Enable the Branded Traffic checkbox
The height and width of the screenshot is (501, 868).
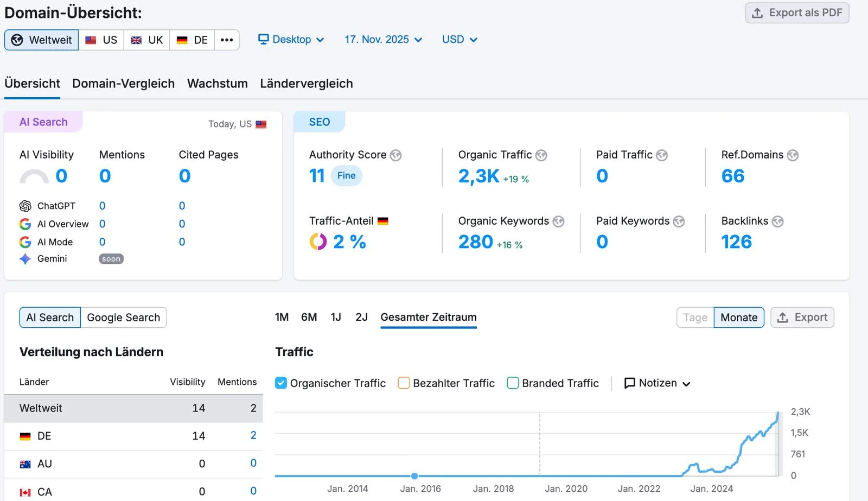pos(513,383)
